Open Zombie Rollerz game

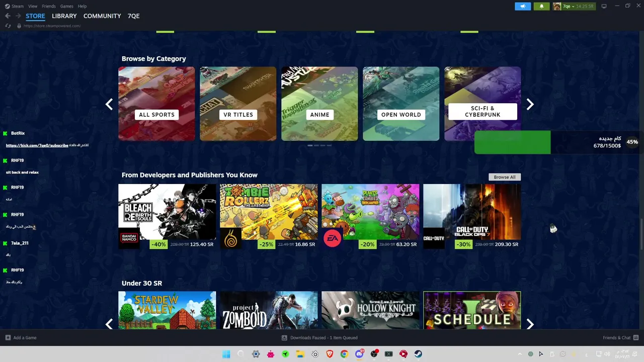[x=269, y=212]
